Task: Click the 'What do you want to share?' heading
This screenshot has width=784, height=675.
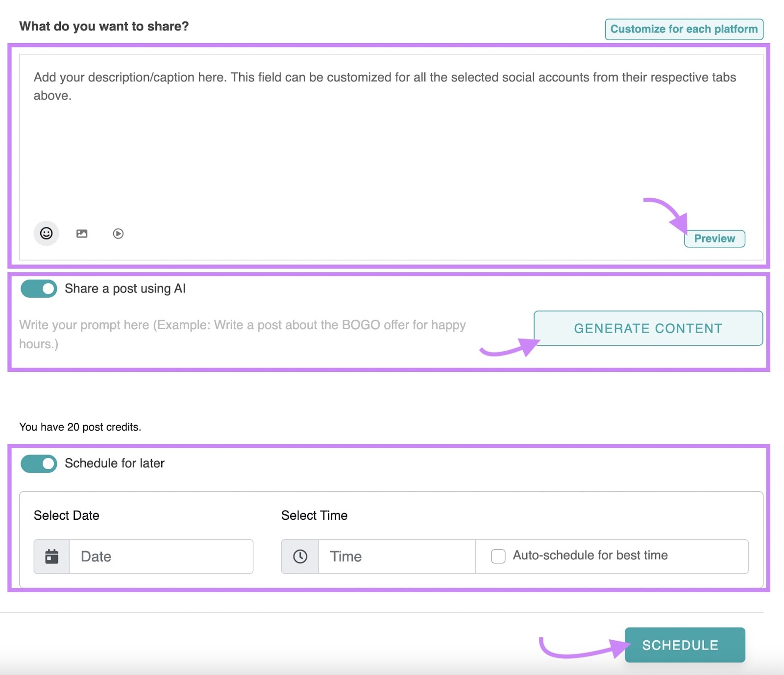Action: pos(104,26)
